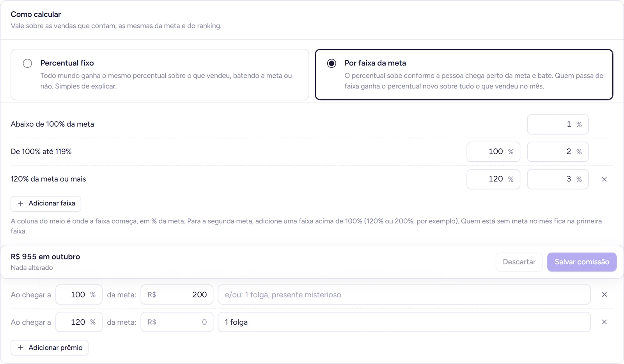
Task: Edit the 120% threshold of the top tier
Action: point(493,179)
